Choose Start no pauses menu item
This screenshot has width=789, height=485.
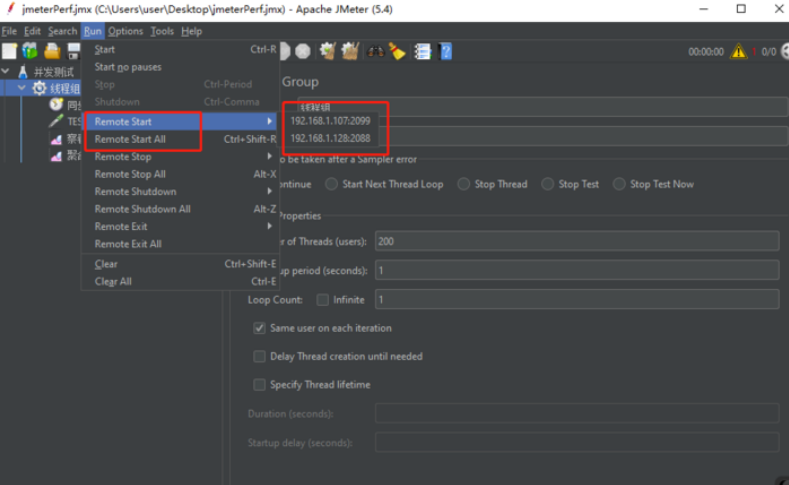[x=181, y=67]
